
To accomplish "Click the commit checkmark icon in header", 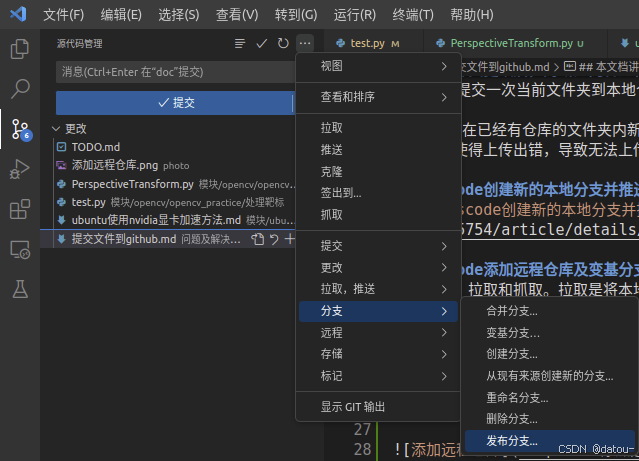I will coord(262,43).
